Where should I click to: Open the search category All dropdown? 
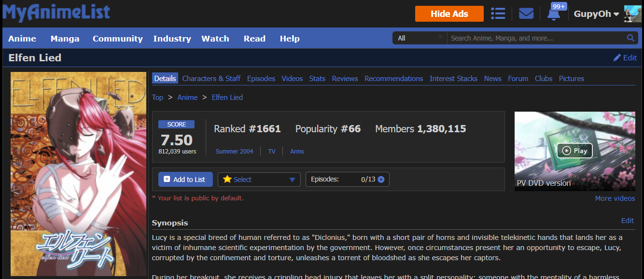pos(420,38)
